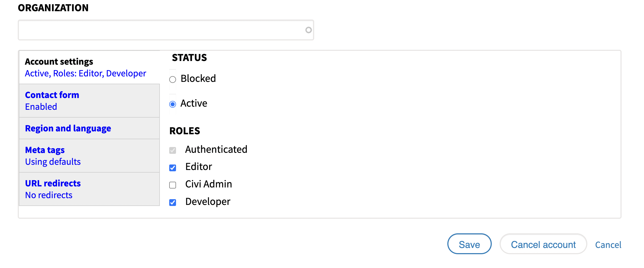This screenshot has width=644, height=268.
Task: Select the Account settings tab
Action: tap(59, 61)
